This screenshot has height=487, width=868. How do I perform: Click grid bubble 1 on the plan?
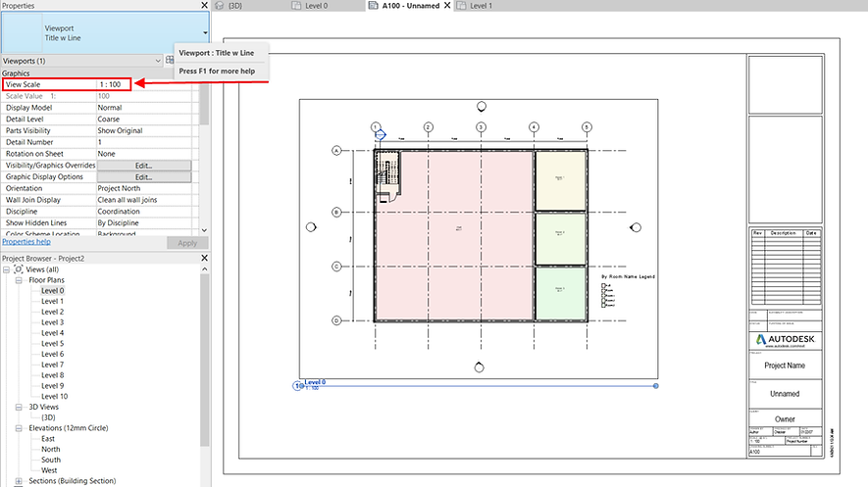(376, 127)
